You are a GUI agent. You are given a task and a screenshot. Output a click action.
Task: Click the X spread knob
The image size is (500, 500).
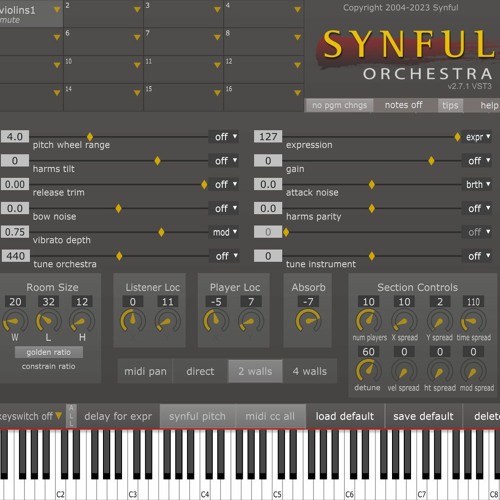pyautogui.click(x=404, y=321)
